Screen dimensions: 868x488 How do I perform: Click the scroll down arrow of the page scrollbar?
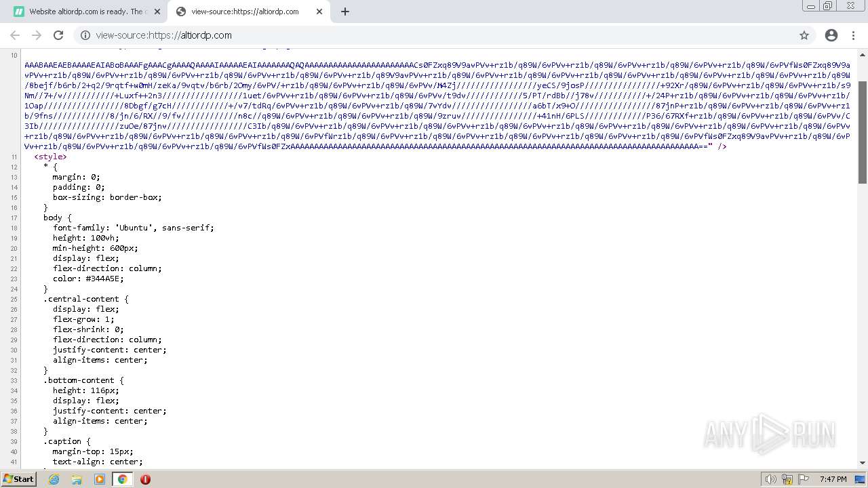[863, 463]
